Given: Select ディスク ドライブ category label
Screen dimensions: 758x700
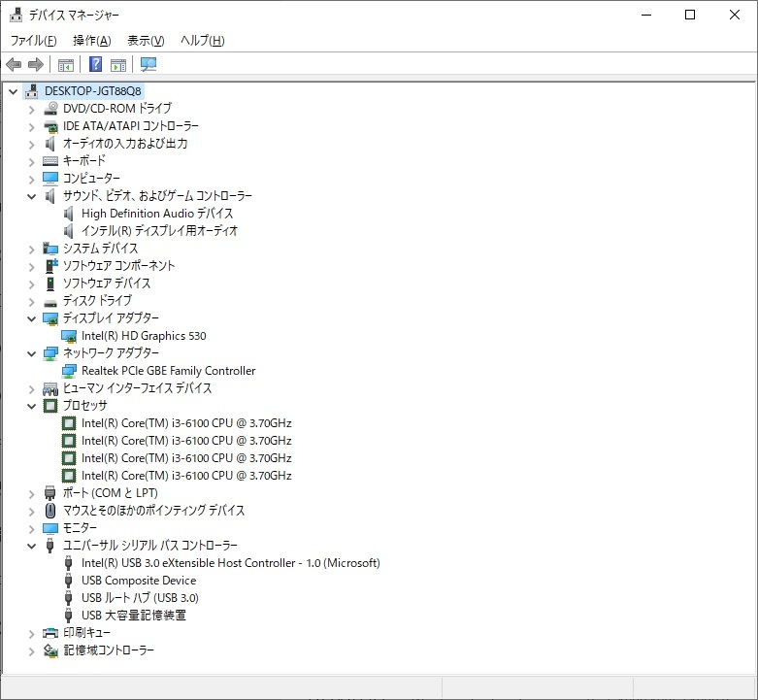Looking at the screenshot, I should coord(97,300).
